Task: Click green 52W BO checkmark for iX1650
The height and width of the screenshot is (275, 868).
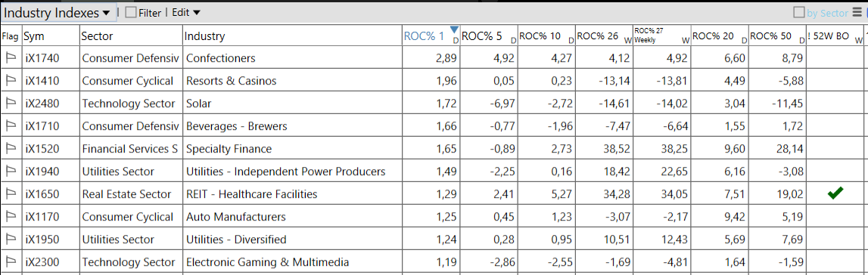Action: click(x=835, y=193)
